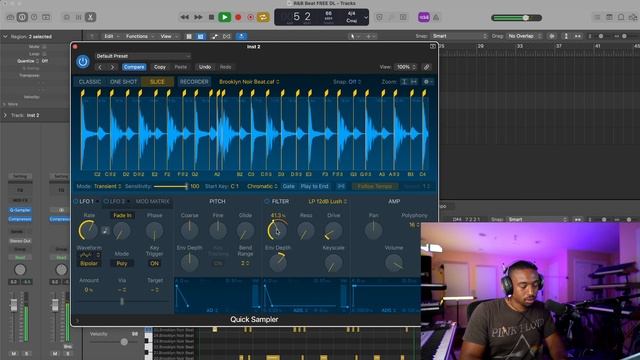Open the Library panel icon
The image size is (640, 360).
[11, 17]
